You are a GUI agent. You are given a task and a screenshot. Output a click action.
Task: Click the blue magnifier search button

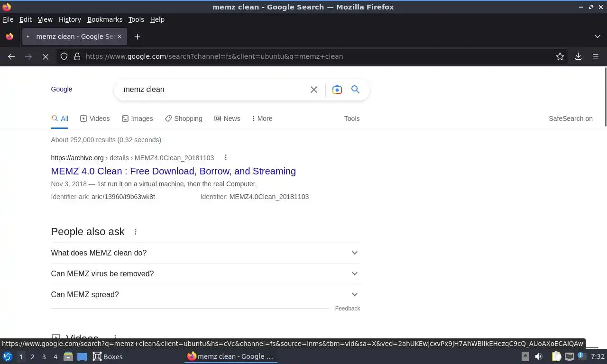pyautogui.click(x=355, y=89)
